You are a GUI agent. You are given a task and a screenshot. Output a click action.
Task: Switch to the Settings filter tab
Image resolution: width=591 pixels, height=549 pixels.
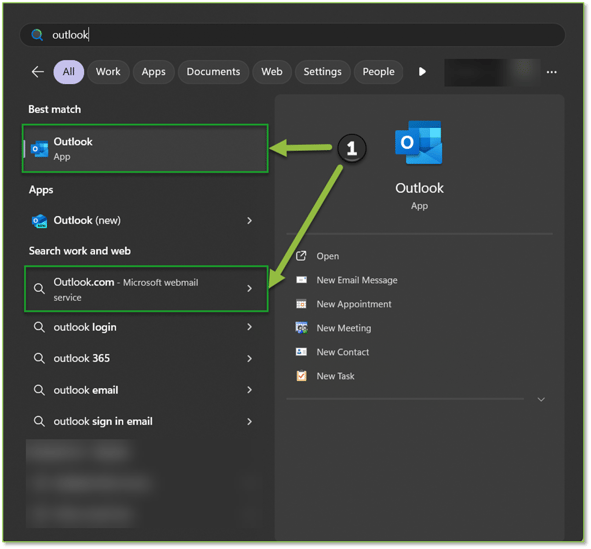pyautogui.click(x=323, y=72)
